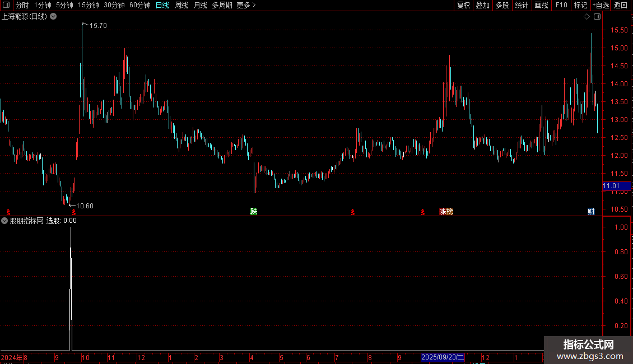Viewport: 633px width, 364px height.
Task: Click the diamond icon in main chart corner
Action: (x=587, y=17)
